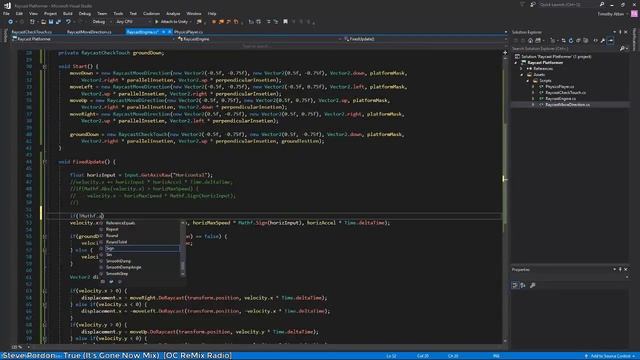
Task: Toggle Show All Files in Solution Explorer
Action: coord(586,40)
